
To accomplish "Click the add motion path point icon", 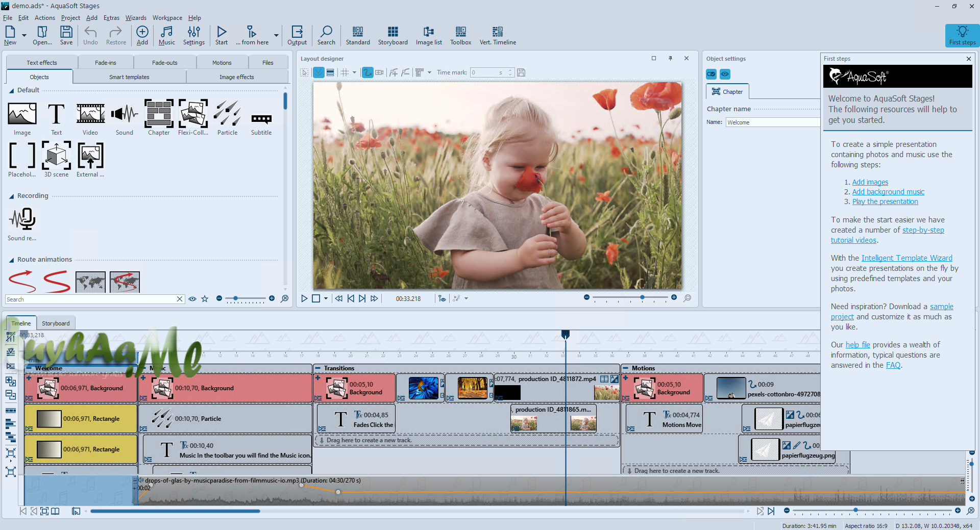I will coord(394,72).
